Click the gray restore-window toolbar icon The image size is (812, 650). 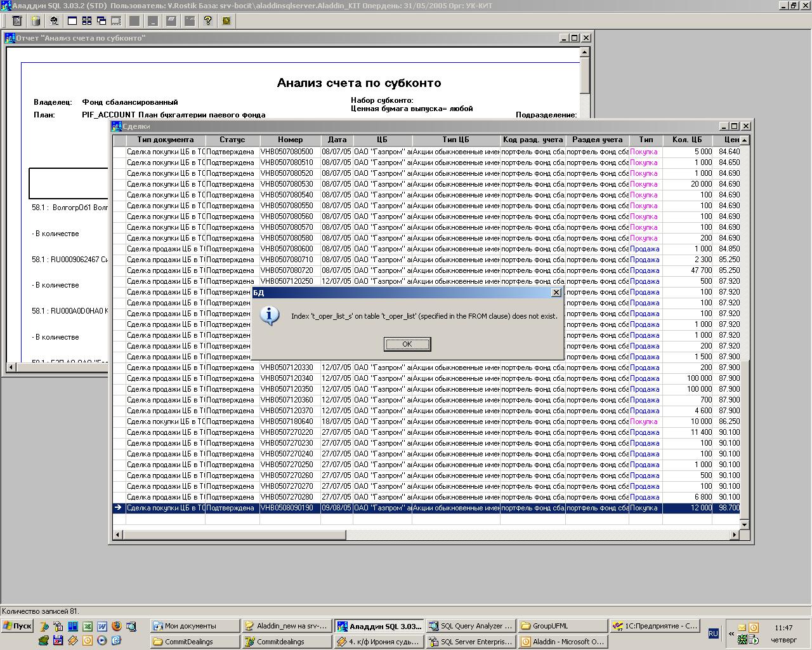(171, 21)
